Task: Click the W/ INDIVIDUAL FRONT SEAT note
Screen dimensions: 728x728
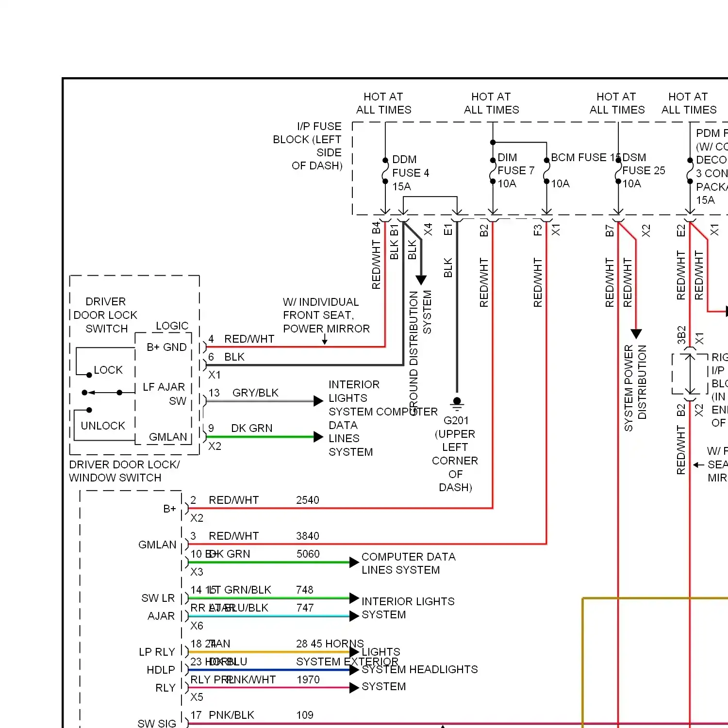Action: coord(326,315)
